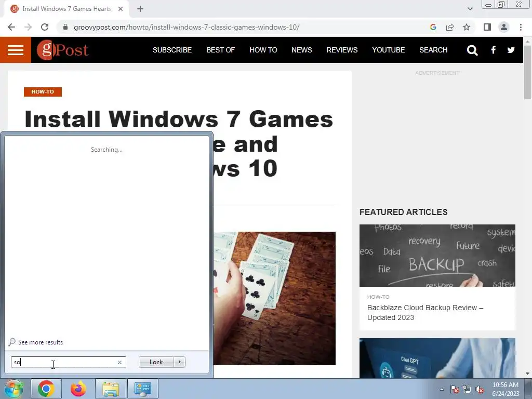This screenshot has width=532, height=399.
Task: Click the Lock button in Start menu
Action: [156, 362]
